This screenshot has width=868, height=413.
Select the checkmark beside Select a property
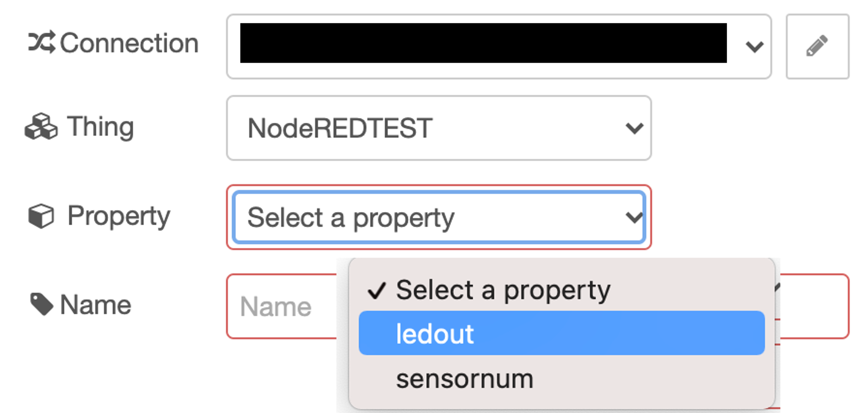[x=376, y=291]
